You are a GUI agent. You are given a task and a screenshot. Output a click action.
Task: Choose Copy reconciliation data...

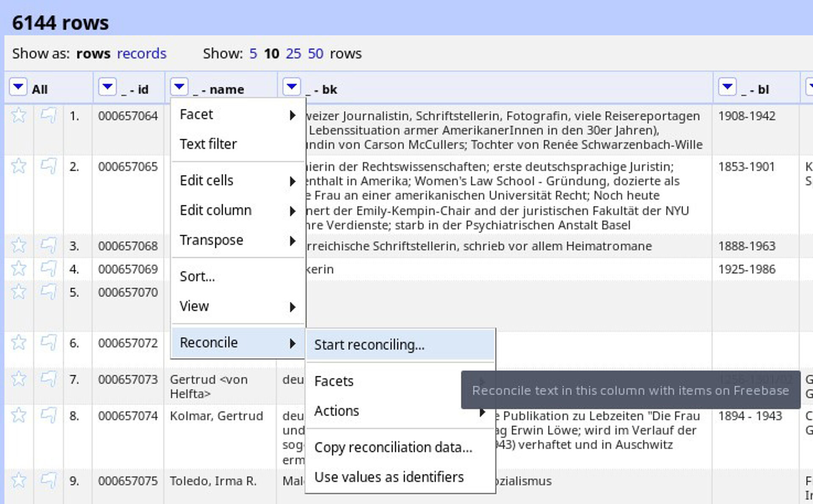point(400,447)
